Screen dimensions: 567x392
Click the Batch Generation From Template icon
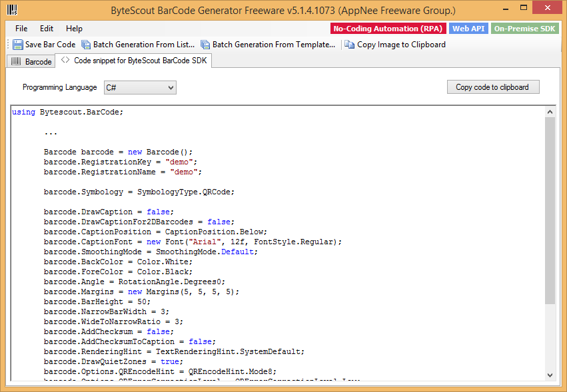[205, 45]
